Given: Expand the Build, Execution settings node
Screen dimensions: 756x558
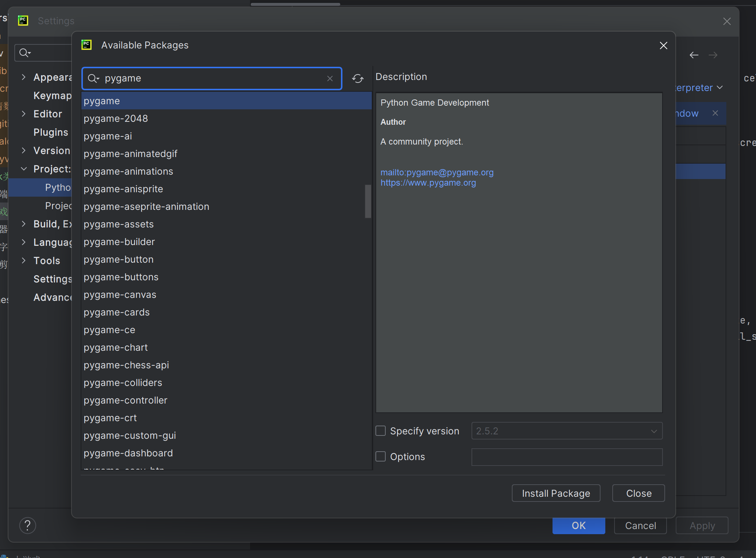Looking at the screenshot, I should [24, 224].
